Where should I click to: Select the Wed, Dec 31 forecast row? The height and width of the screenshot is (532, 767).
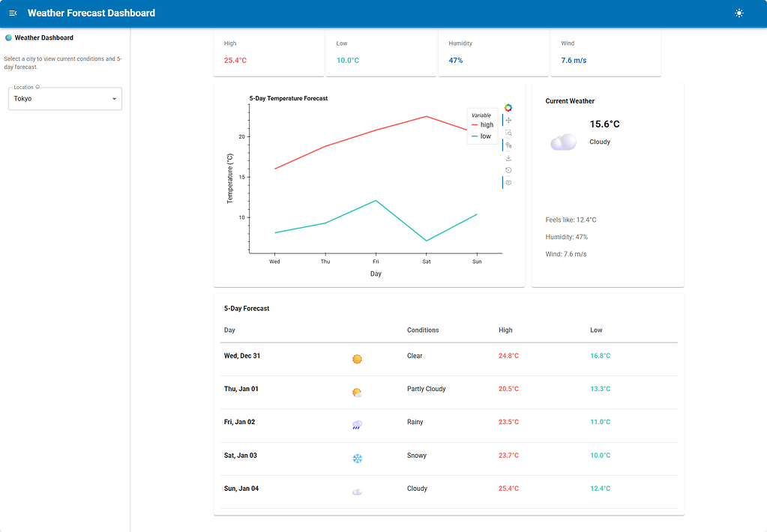pyautogui.click(x=449, y=360)
